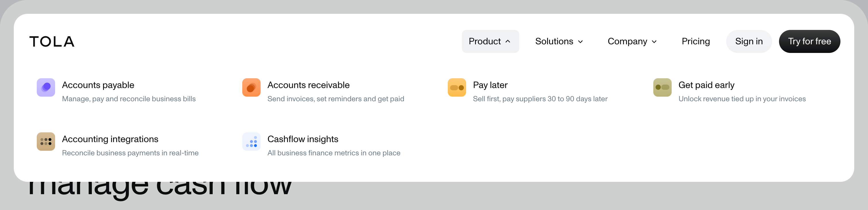The width and height of the screenshot is (868, 210).
Task: Click the olive Get paid early icon
Action: coord(662,87)
